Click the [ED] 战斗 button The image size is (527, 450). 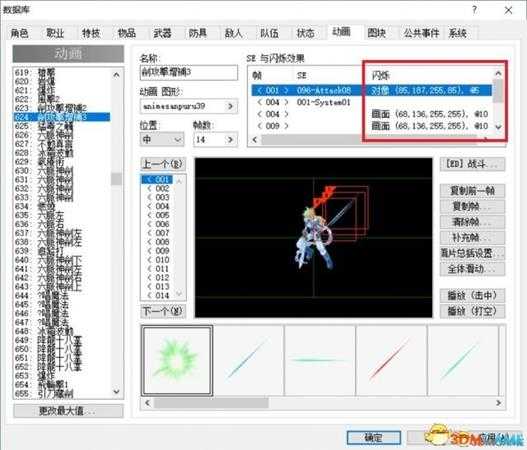click(472, 164)
